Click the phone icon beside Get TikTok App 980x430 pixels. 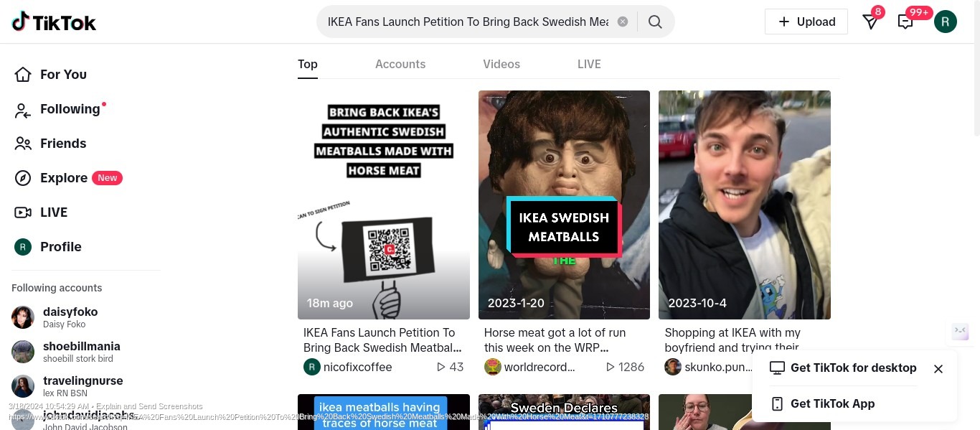point(777,403)
